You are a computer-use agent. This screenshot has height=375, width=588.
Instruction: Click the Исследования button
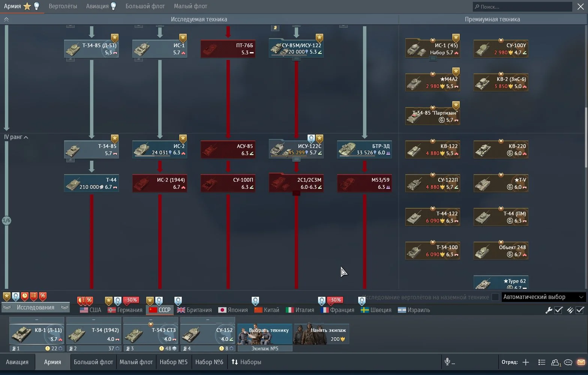pyautogui.click(x=36, y=308)
